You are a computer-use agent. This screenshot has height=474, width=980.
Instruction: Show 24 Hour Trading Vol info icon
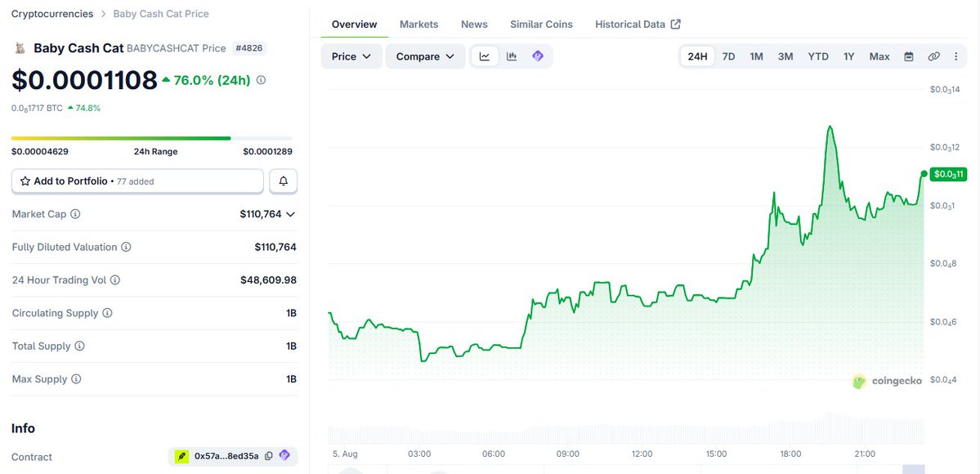(115, 280)
